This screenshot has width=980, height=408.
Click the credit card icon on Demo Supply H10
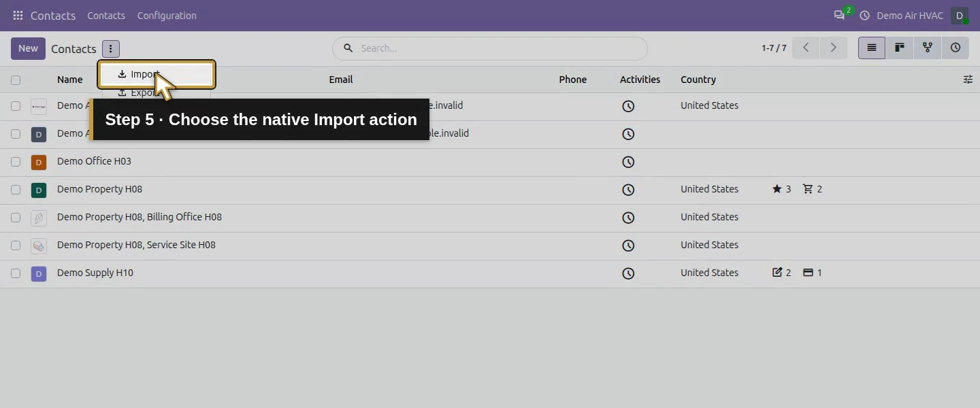click(808, 273)
